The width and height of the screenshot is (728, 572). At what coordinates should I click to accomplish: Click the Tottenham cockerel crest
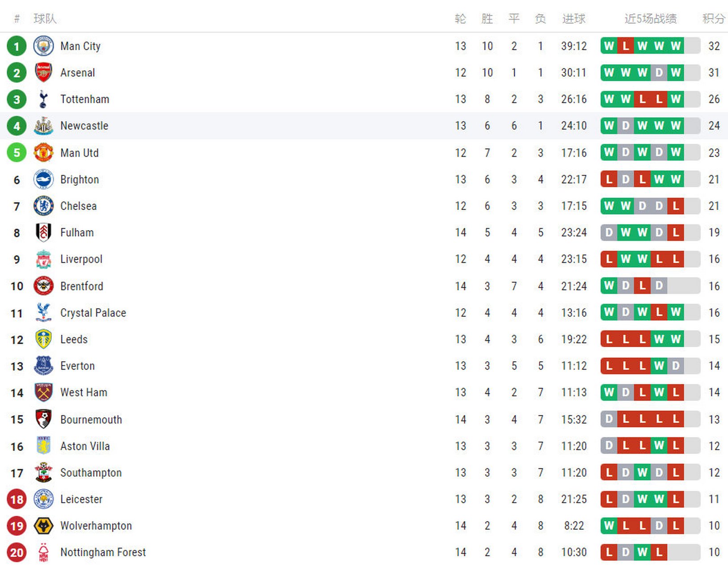43,99
